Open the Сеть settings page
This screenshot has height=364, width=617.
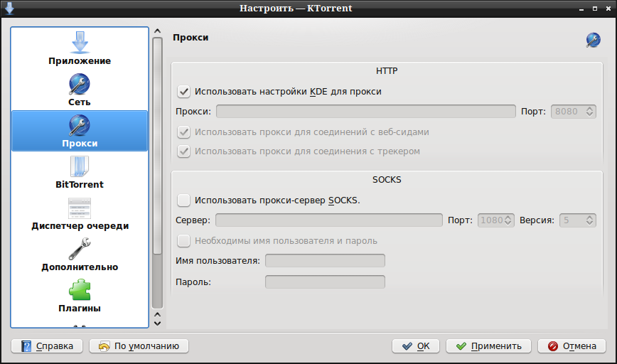80,90
